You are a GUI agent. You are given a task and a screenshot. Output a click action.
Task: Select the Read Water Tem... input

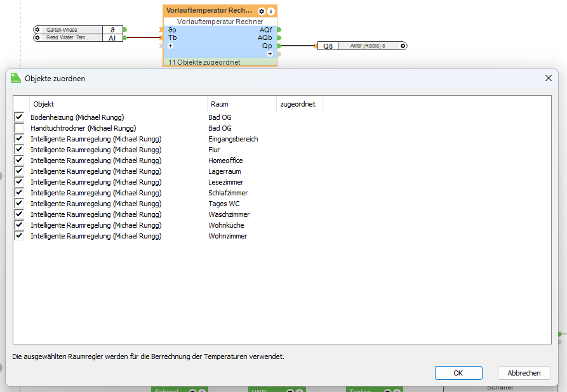[x=79, y=37]
